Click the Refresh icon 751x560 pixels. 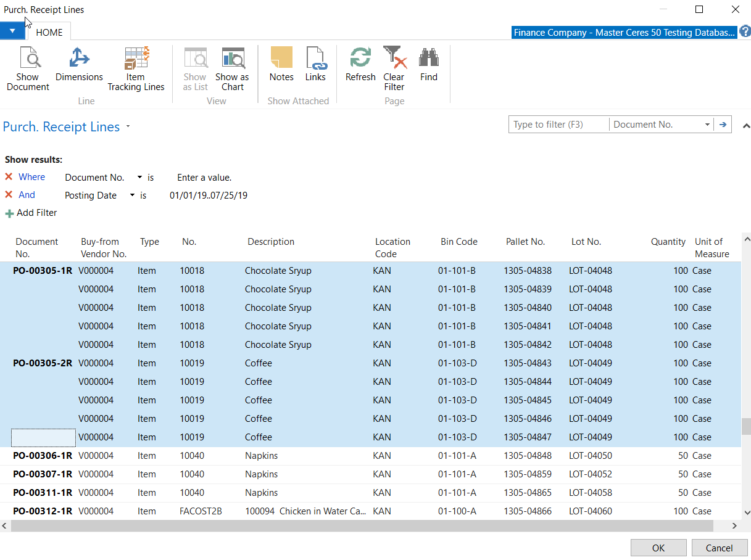click(x=360, y=59)
